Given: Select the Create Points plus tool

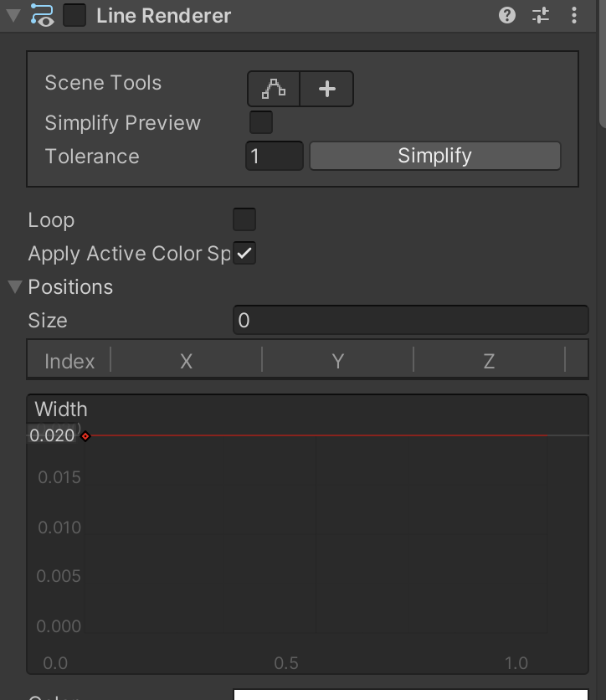Looking at the screenshot, I should pos(327,89).
